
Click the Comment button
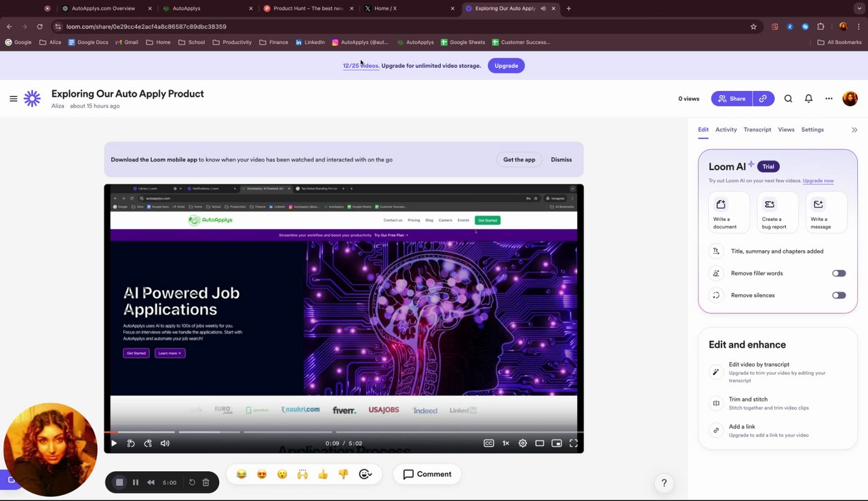click(x=427, y=475)
